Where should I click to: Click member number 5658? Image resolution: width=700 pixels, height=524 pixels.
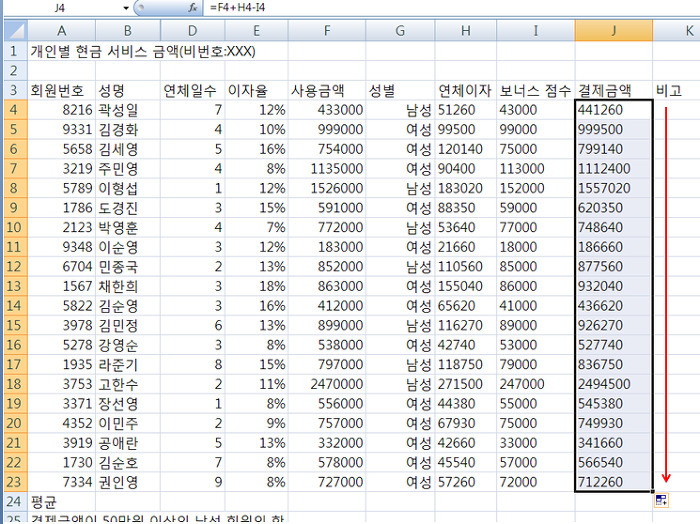click(62, 149)
